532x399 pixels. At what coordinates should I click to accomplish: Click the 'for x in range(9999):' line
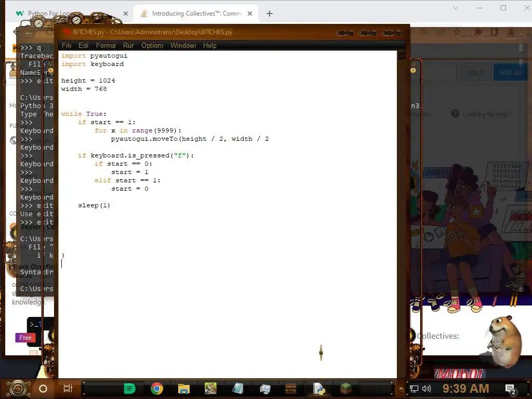tap(138, 130)
